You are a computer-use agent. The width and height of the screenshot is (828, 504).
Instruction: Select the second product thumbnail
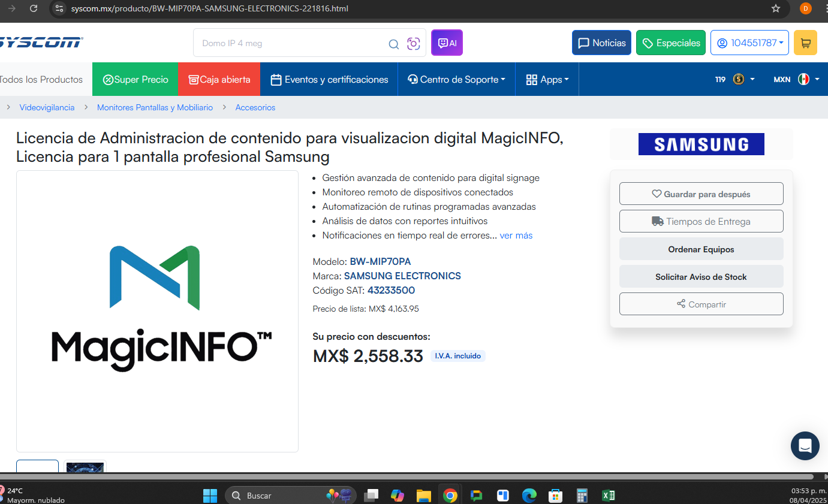85,467
